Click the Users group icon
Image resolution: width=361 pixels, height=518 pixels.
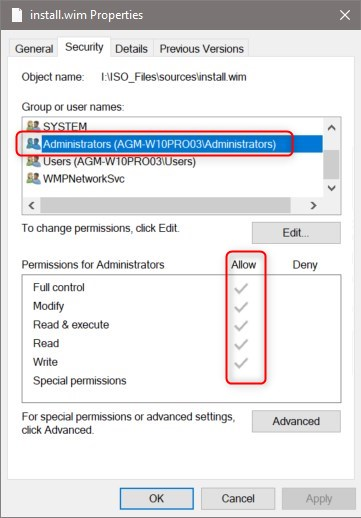[x=33, y=161]
